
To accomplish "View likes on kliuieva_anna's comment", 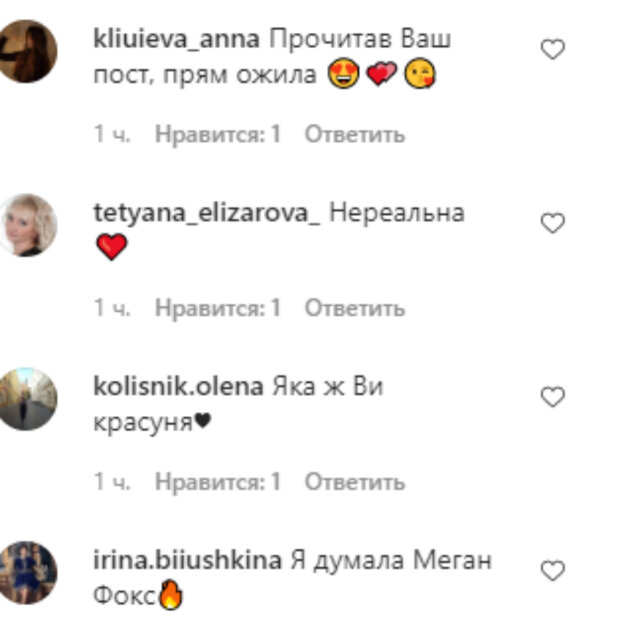I will point(218,135).
